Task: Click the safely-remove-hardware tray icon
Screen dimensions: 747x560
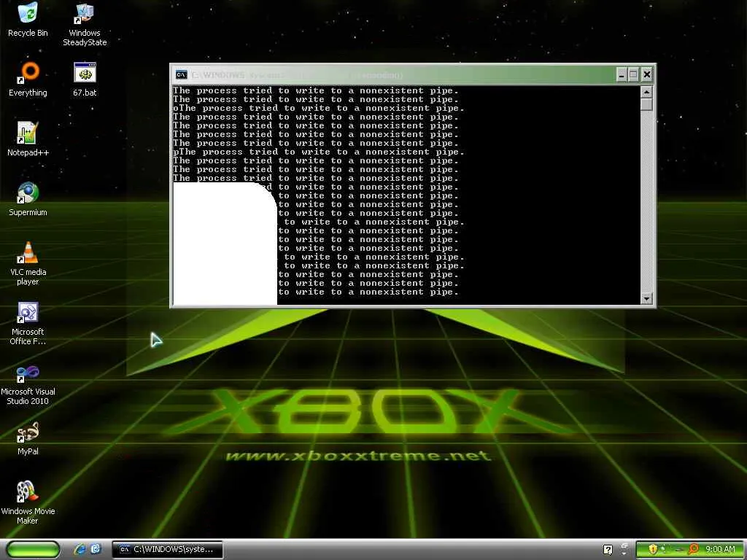Action: (678, 549)
